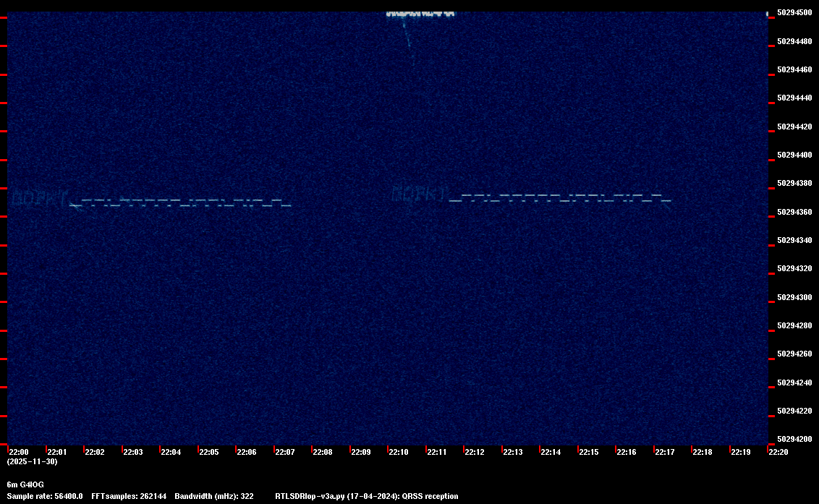Click the 22:20 time label
Screen dimensions: 819x504
(x=778, y=452)
